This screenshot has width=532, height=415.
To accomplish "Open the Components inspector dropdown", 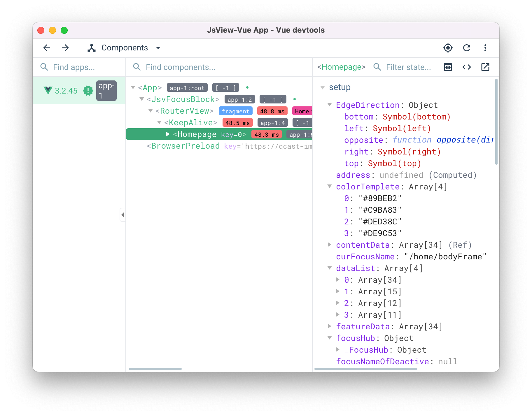I will click(125, 48).
